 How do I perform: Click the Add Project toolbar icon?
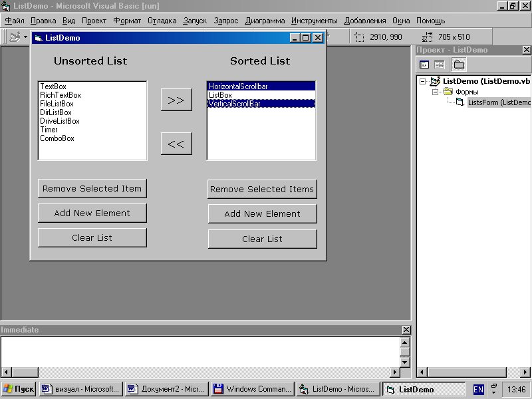15,37
